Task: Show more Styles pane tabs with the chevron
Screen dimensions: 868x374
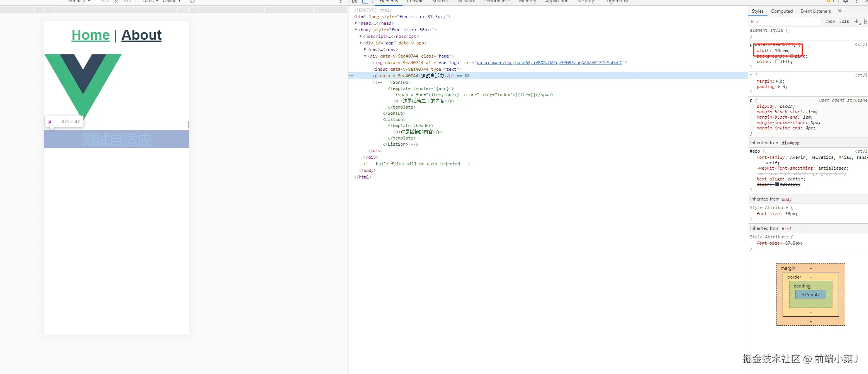Action: pos(840,11)
